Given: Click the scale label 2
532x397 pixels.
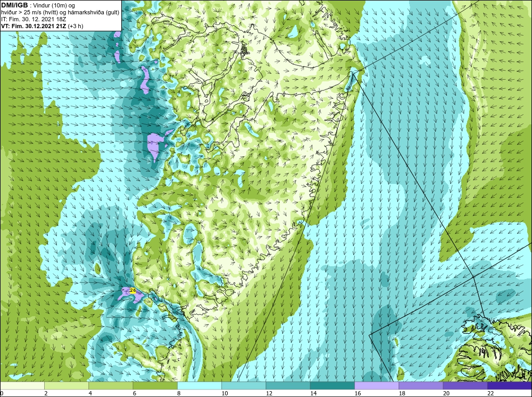Looking at the screenshot, I should [46, 393].
